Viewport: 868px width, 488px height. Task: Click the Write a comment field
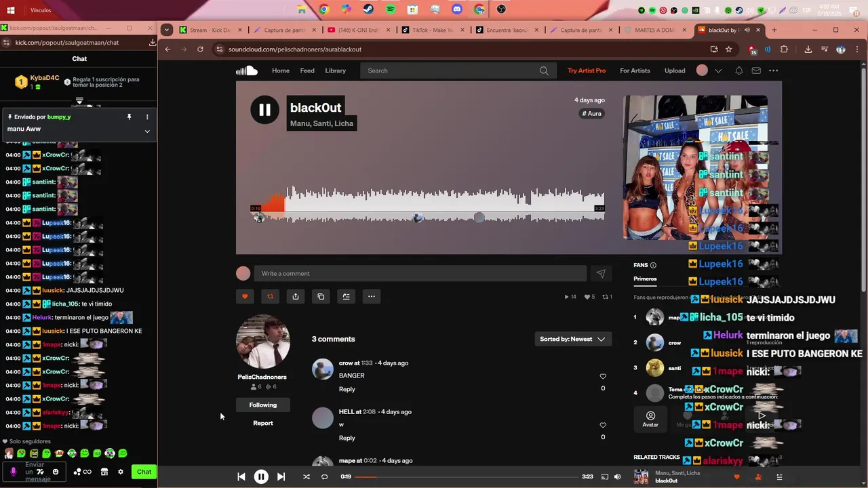[420, 273]
